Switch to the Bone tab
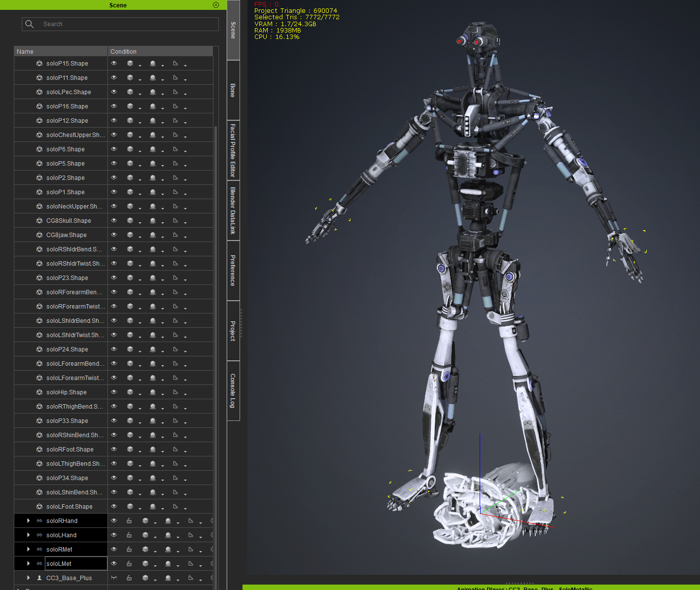 pos(233,90)
